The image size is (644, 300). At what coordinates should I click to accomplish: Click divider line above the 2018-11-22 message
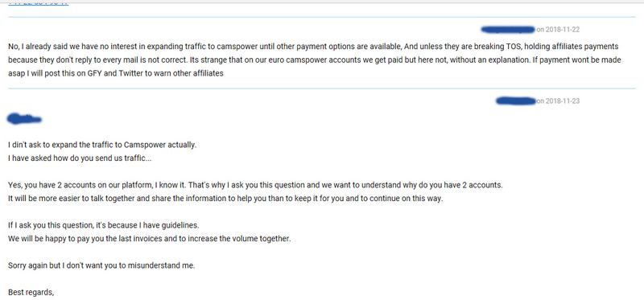321,17
